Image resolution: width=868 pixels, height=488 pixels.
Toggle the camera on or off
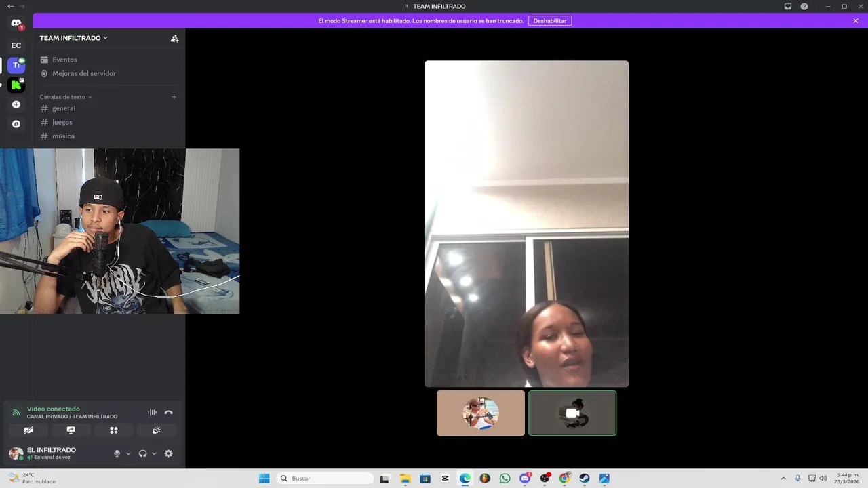pos(28,430)
